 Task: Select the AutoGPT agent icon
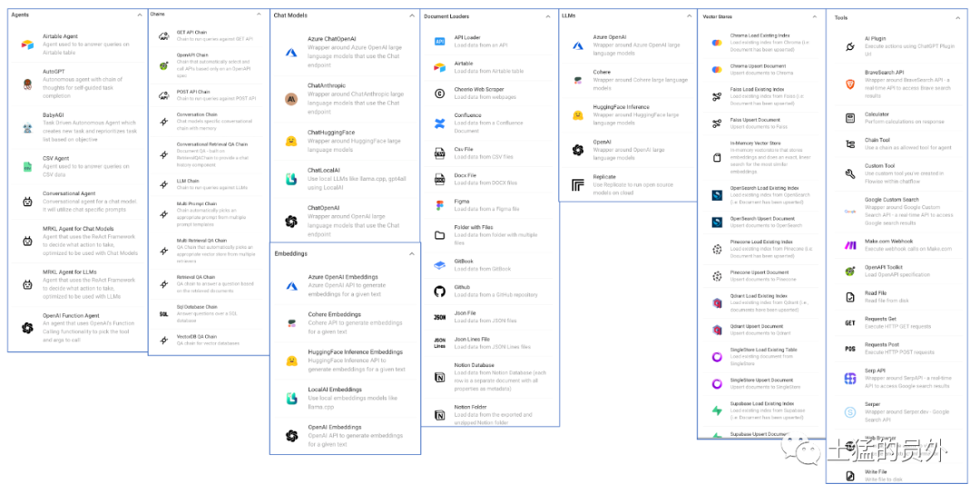[x=27, y=84]
